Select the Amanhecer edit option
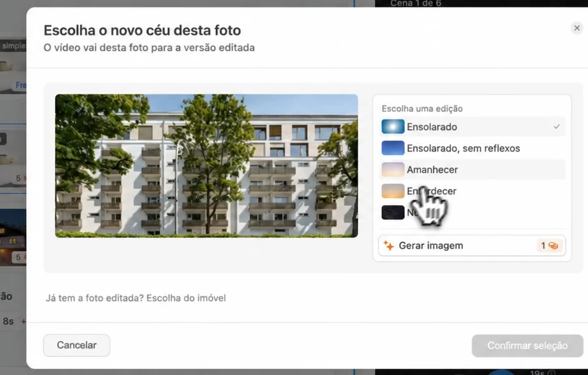 (x=472, y=169)
